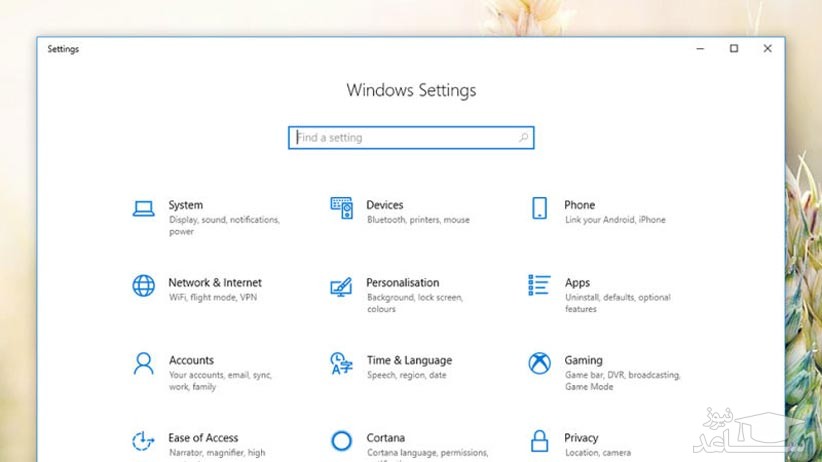This screenshot has width=822, height=462.
Task: Maximize the Settings window
Action: coord(733,48)
